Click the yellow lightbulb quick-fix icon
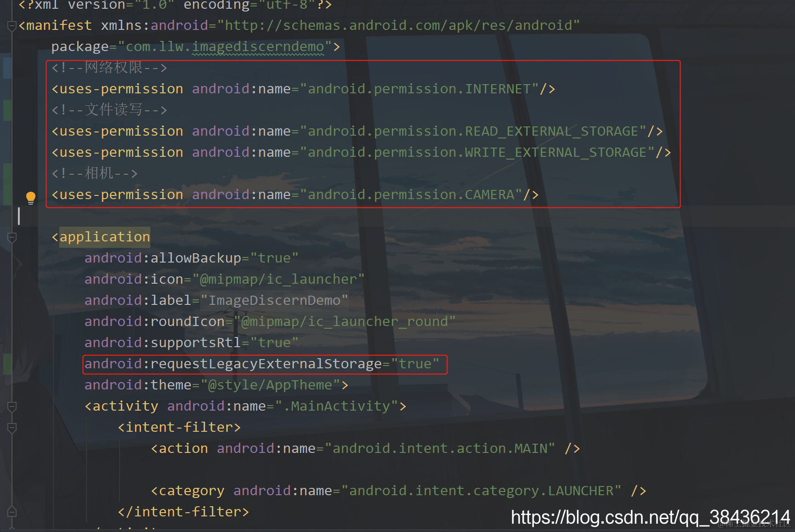This screenshot has width=795, height=532. tap(31, 198)
